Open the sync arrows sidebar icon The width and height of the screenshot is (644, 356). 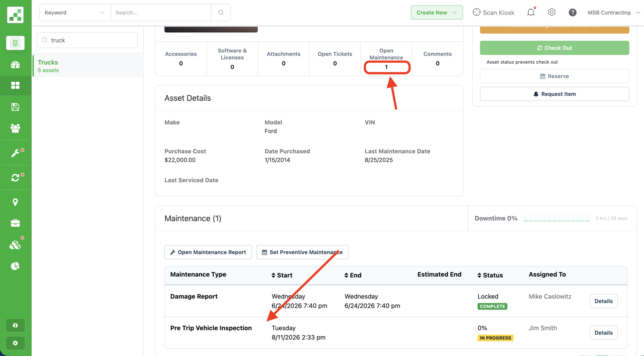[15, 178]
